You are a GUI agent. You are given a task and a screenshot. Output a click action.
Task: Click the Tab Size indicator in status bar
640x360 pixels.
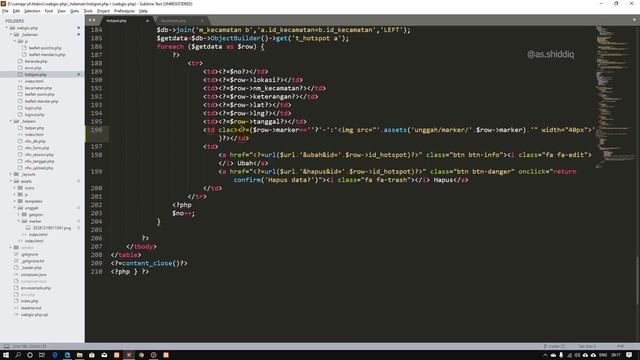coord(587,346)
